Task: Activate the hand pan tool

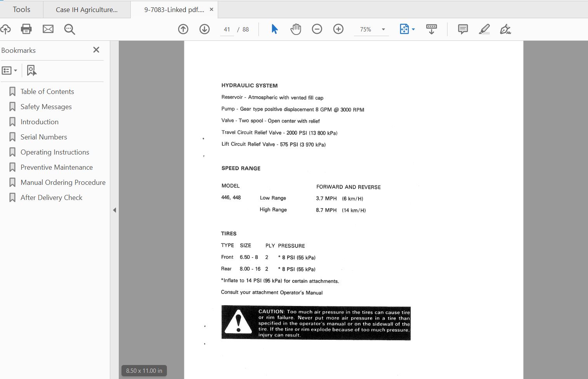Action: point(296,29)
